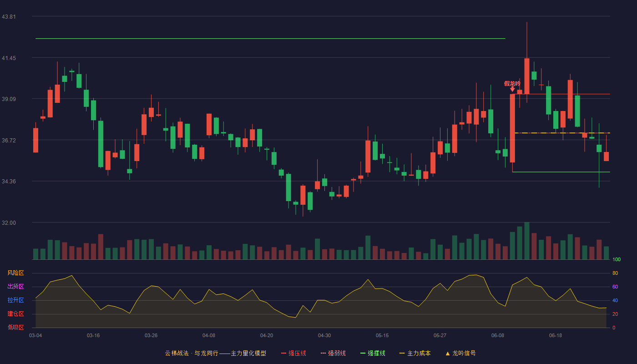Click the 40 indicator axis label
Viewport: 637px width, 364px height.
point(615,300)
